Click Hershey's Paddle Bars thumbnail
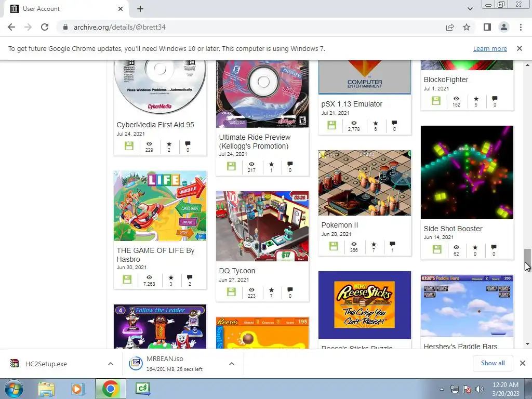This screenshot has width=532, height=399. (467, 305)
